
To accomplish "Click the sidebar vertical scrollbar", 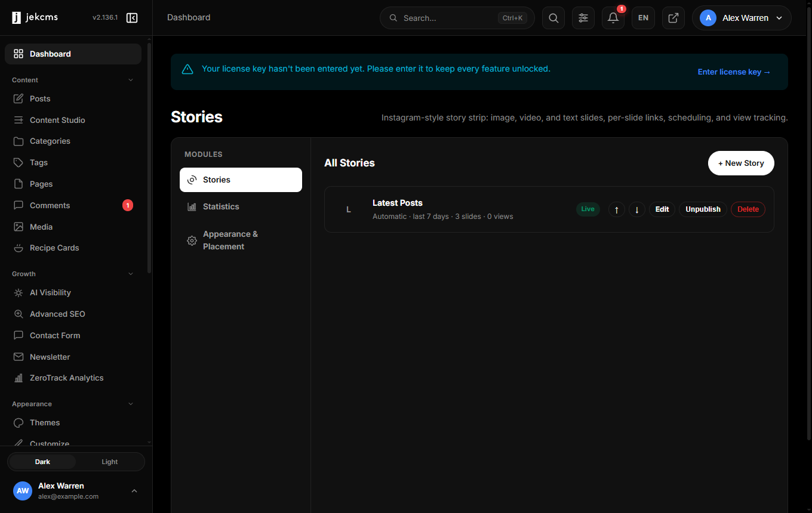I will (149, 158).
